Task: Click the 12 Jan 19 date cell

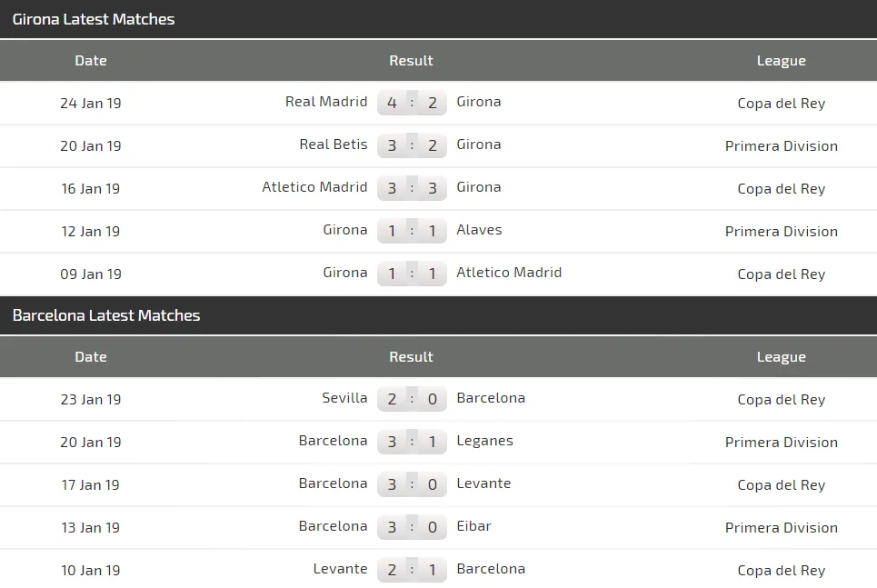Action: click(91, 231)
